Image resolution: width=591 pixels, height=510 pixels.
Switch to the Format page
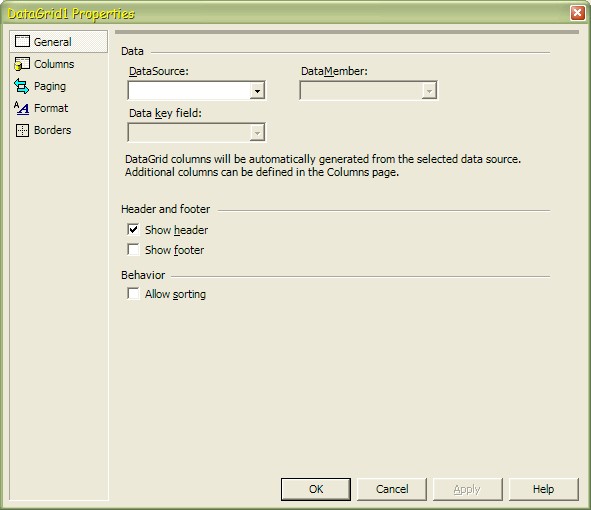point(51,108)
